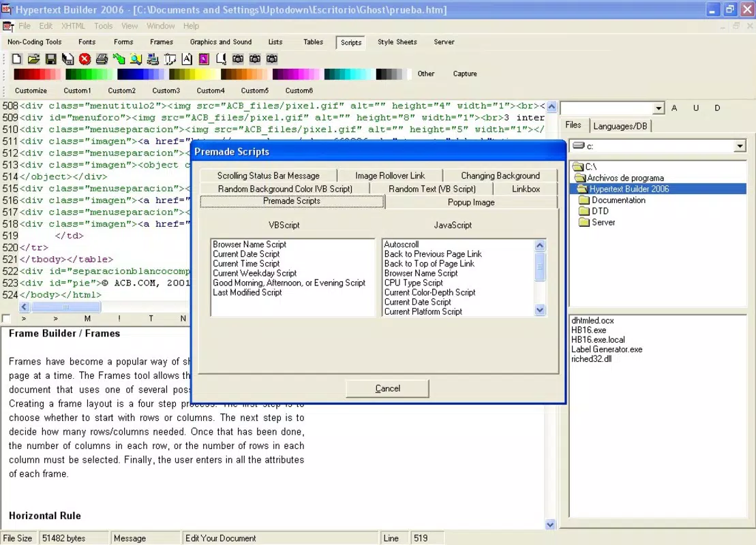This screenshot has width=756, height=545.
Task: Click the leftmost camera icon in toolbar
Action: pyautogui.click(x=238, y=59)
